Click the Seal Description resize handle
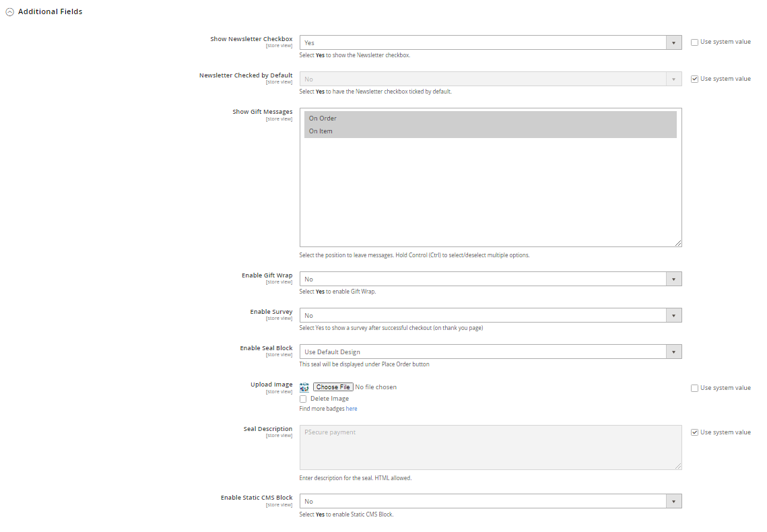The height and width of the screenshot is (532, 767). pyautogui.click(x=678, y=466)
